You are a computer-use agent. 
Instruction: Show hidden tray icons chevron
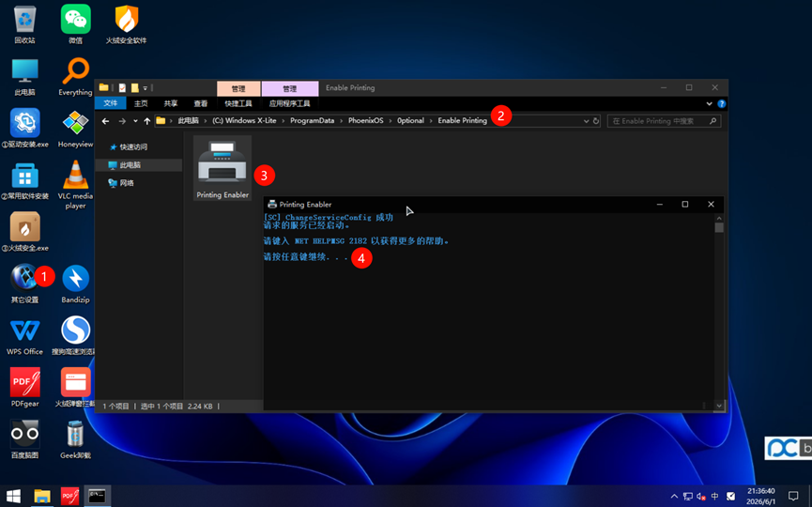click(674, 496)
